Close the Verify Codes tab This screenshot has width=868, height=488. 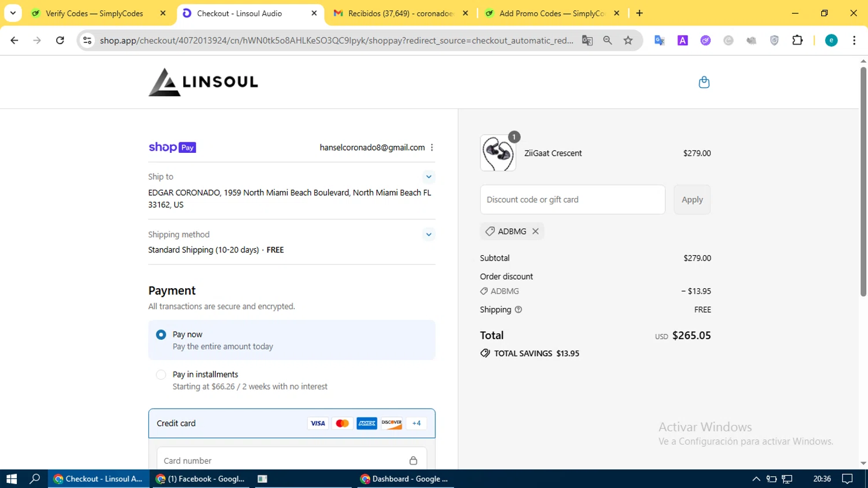(x=163, y=13)
